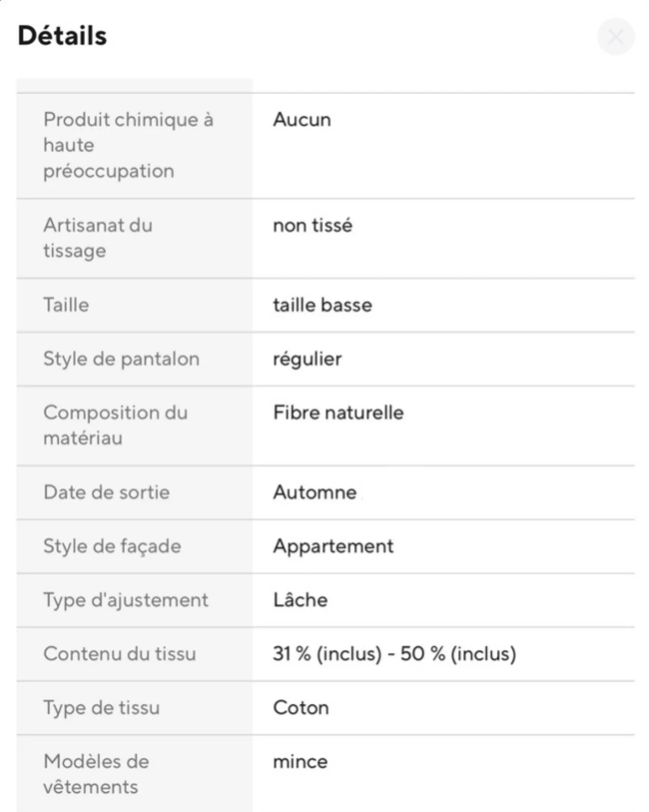Image resolution: width=649 pixels, height=812 pixels.
Task: Click the Fibre naturelle value
Action: tap(338, 413)
